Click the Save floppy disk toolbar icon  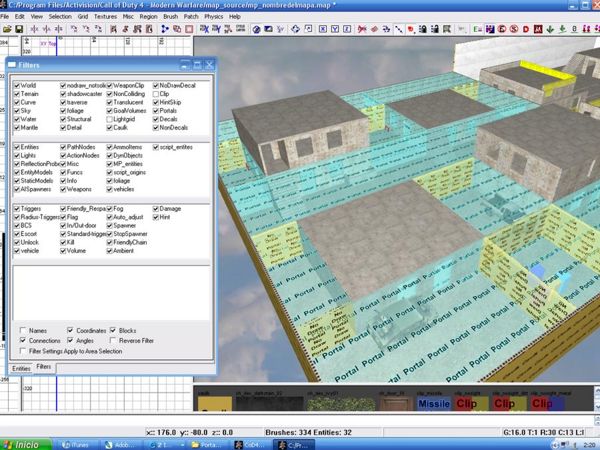(19, 29)
